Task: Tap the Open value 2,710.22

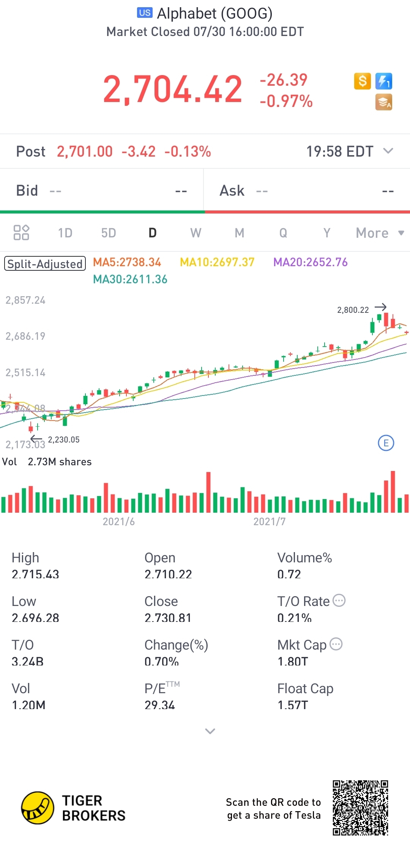Action: (168, 574)
